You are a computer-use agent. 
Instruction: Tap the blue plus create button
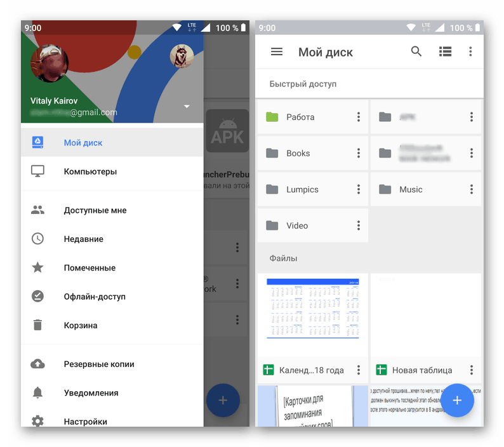(457, 401)
